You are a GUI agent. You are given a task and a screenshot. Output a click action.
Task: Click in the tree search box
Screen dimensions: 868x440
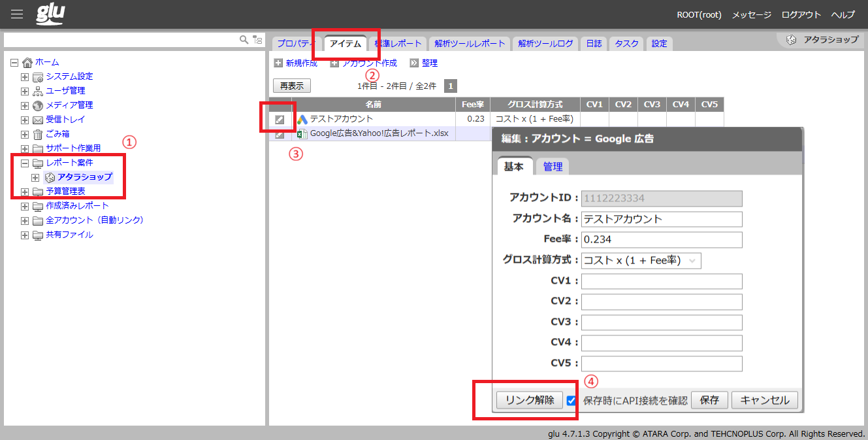tap(121, 40)
